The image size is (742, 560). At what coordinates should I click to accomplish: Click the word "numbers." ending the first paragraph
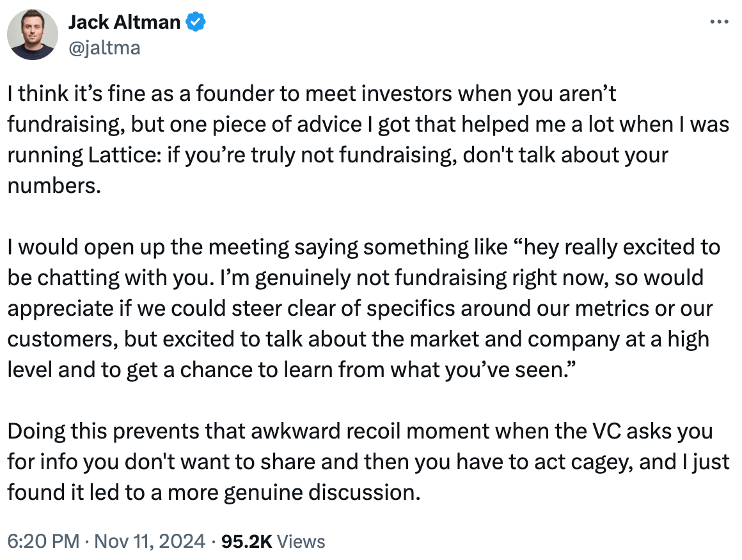(54, 185)
